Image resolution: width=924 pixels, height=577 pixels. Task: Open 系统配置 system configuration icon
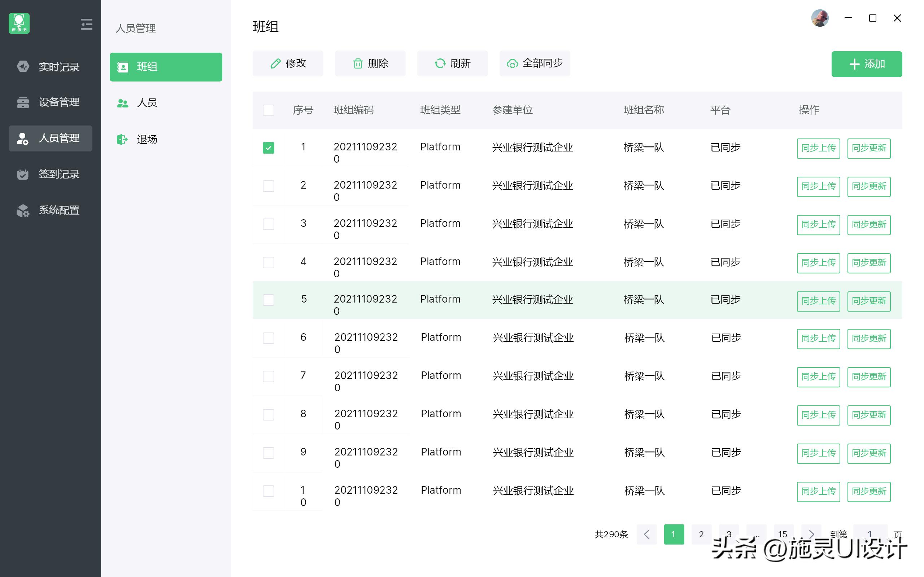[x=23, y=210]
